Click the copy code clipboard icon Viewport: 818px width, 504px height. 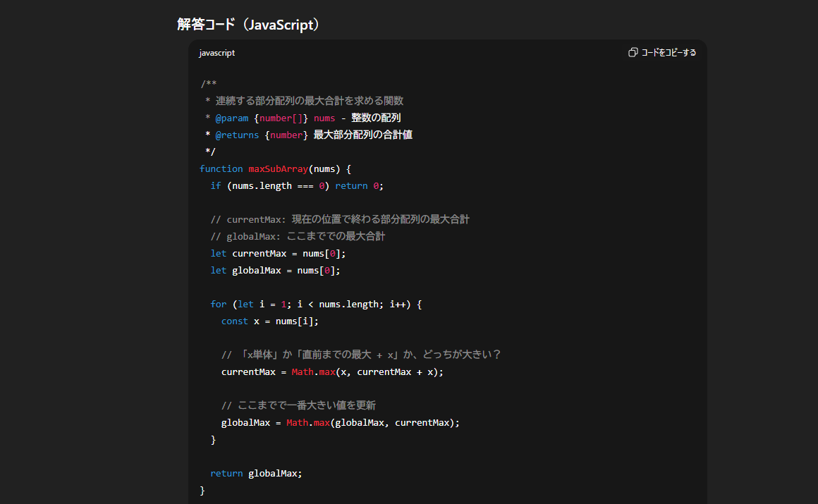tap(633, 52)
